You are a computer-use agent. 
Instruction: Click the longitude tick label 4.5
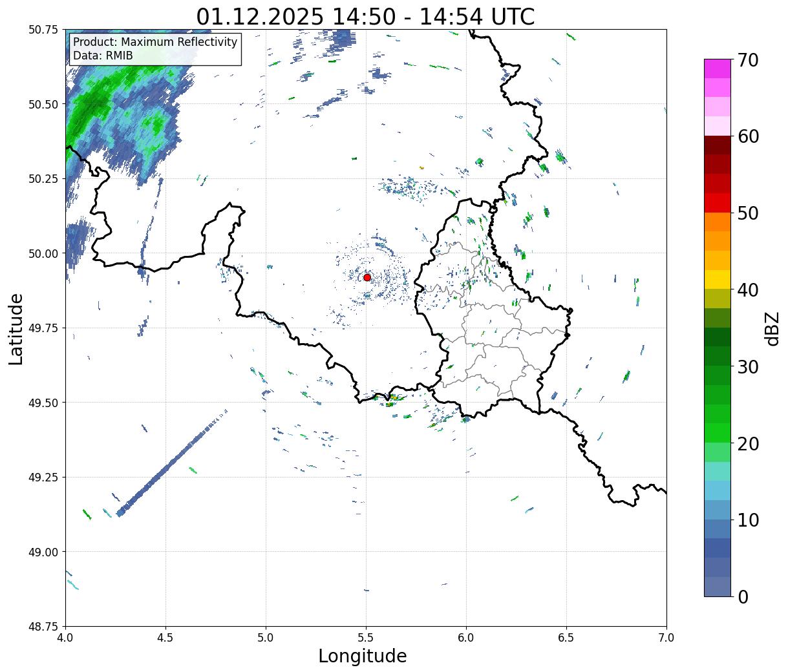pos(165,637)
